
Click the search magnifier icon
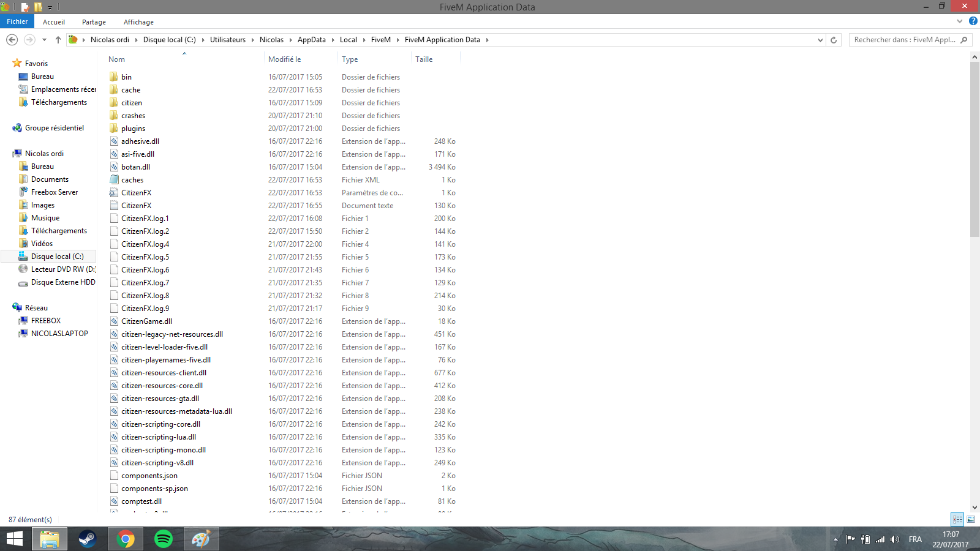[964, 40]
